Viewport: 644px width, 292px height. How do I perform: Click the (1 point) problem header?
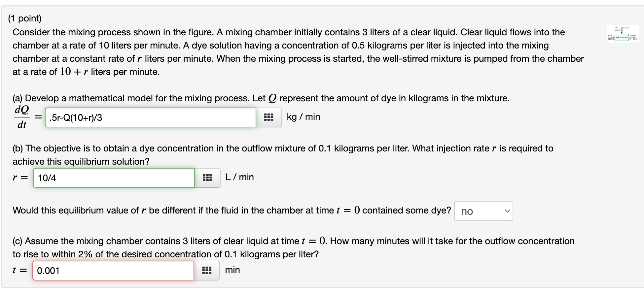coord(25,18)
